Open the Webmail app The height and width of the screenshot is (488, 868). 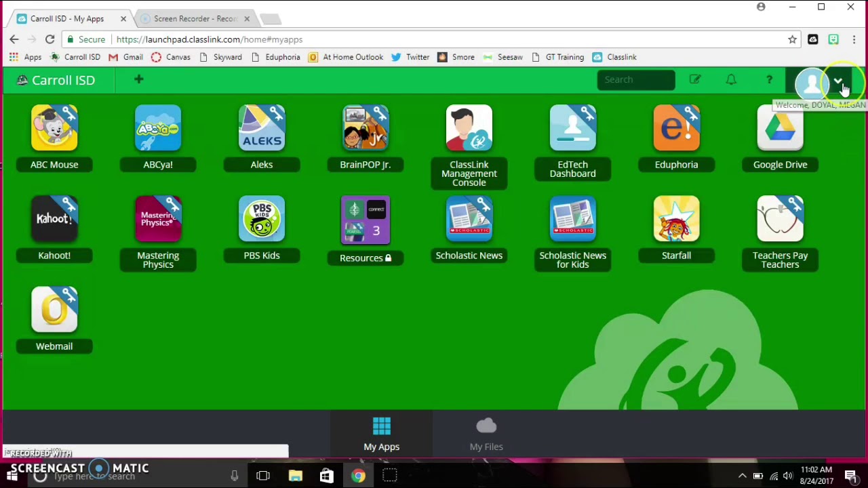[54, 310]
